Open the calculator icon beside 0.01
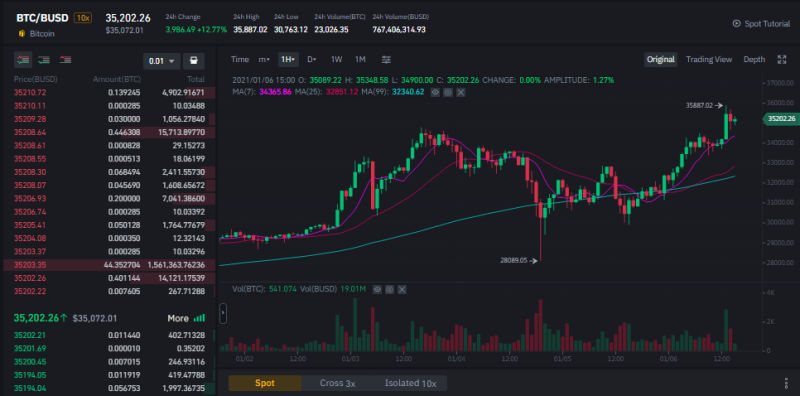Screen dimensions: 800x396 pos(194,61)
